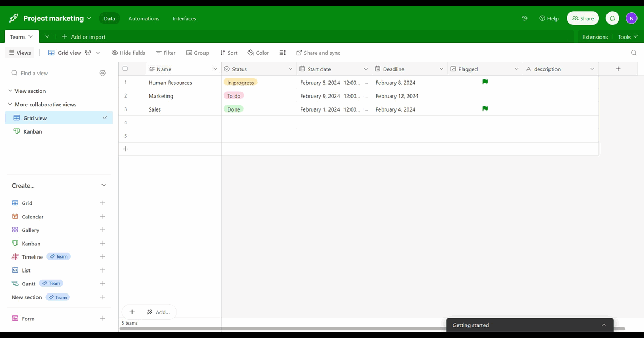Viewport: 644px width, 338px height.
Task: Click Share and sync
Action: click(x=318, y=53)
